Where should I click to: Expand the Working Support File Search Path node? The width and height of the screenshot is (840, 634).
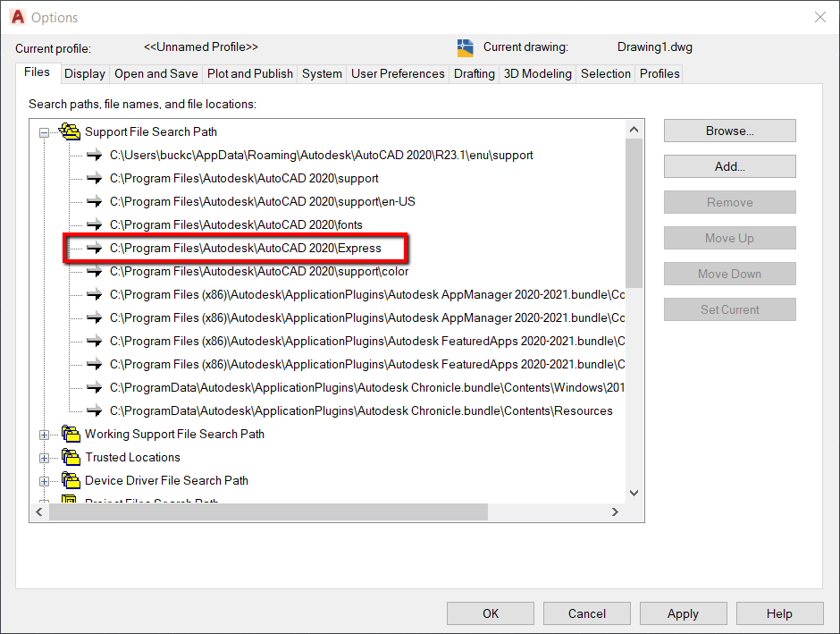point(44,435)
